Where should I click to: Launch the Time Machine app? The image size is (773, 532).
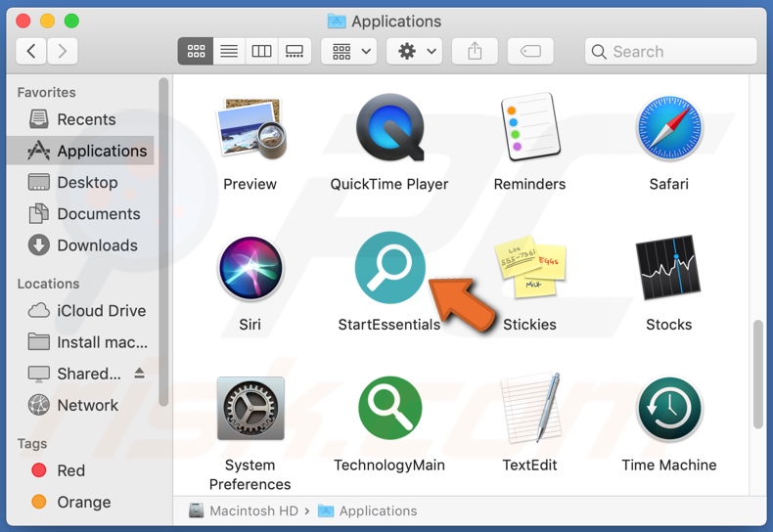(668, 410)
